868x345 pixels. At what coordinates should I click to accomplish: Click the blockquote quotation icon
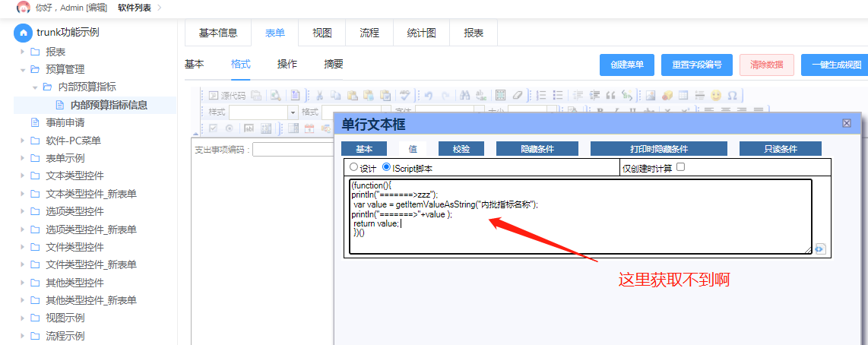click(x=610, y=95)
